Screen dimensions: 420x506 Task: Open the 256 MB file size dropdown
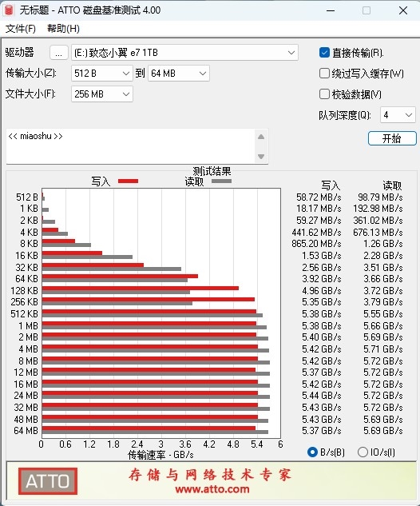click(x=102, y=94)
